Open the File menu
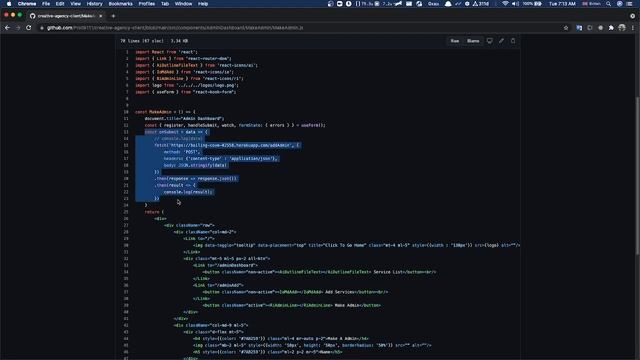This screenshot has height=360, width=640. (x=46, y=4)
